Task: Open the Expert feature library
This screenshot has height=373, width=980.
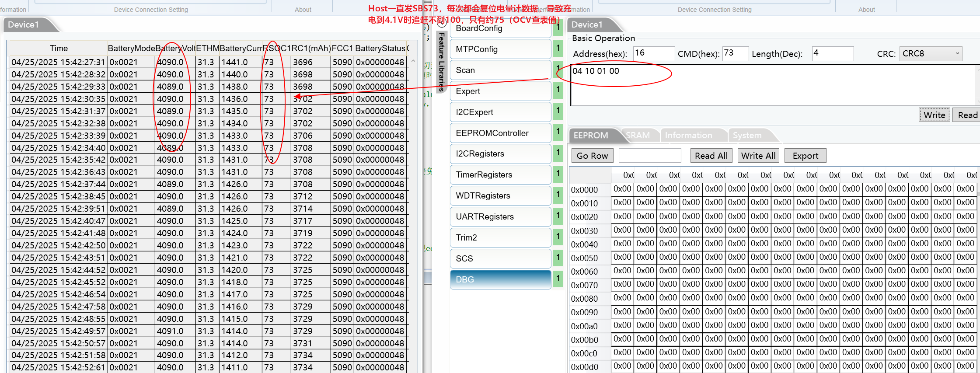Action: (500, 91)
